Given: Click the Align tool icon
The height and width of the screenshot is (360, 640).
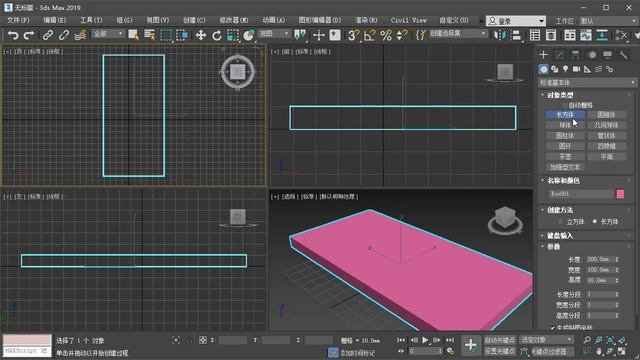Looking at the screenshot, I should (x=516, y=35).
